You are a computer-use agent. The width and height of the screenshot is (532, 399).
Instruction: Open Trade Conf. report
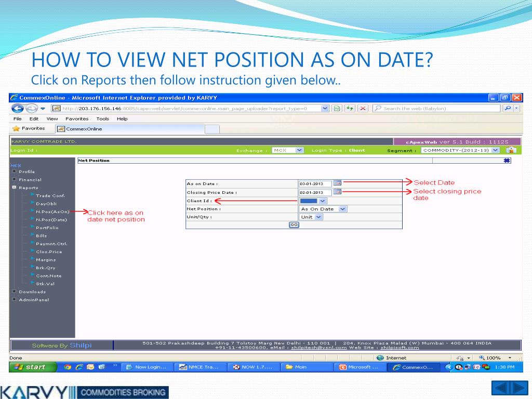point(50,195)
